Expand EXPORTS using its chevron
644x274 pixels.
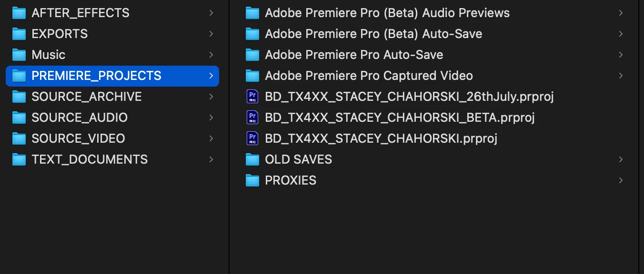211,34
